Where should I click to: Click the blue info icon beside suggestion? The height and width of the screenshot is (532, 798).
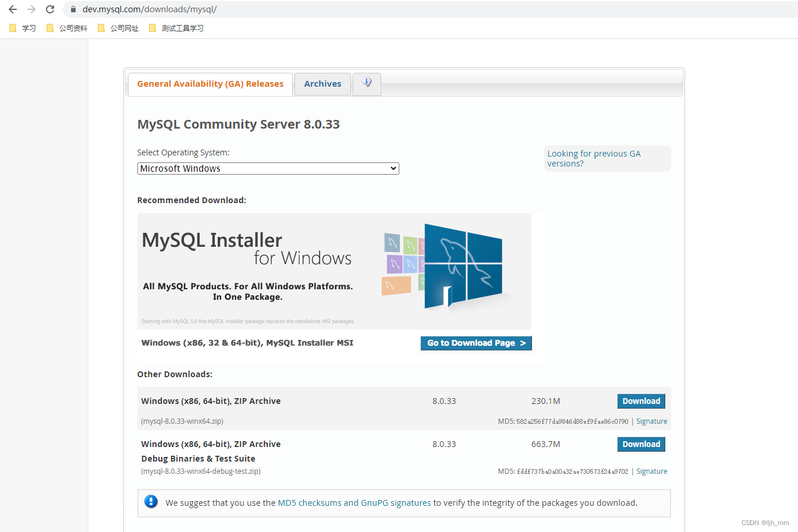[151, 502]
